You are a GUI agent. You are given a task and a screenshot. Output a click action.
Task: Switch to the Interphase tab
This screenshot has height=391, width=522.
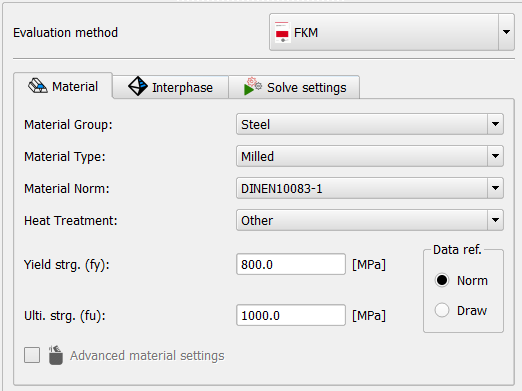pos(170,87)
